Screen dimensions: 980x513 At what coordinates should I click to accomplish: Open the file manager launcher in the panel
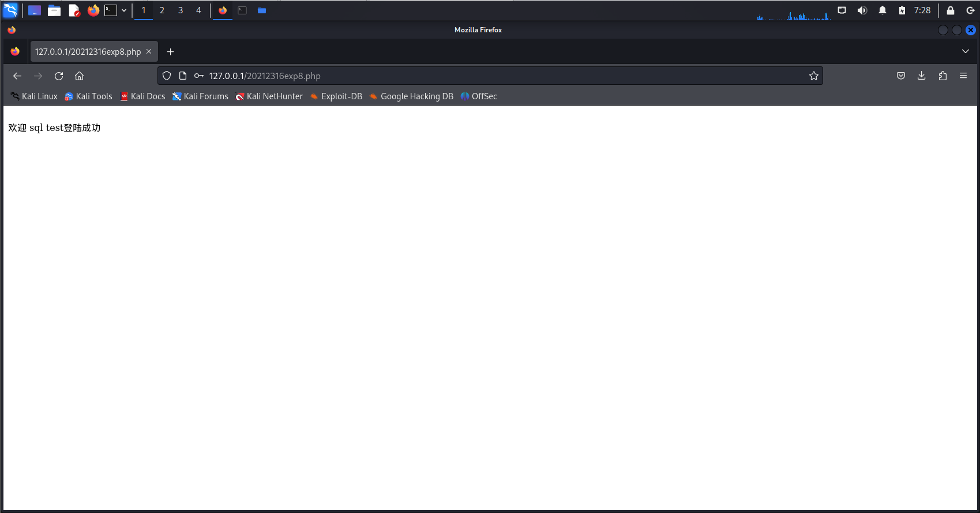(54, 10)
